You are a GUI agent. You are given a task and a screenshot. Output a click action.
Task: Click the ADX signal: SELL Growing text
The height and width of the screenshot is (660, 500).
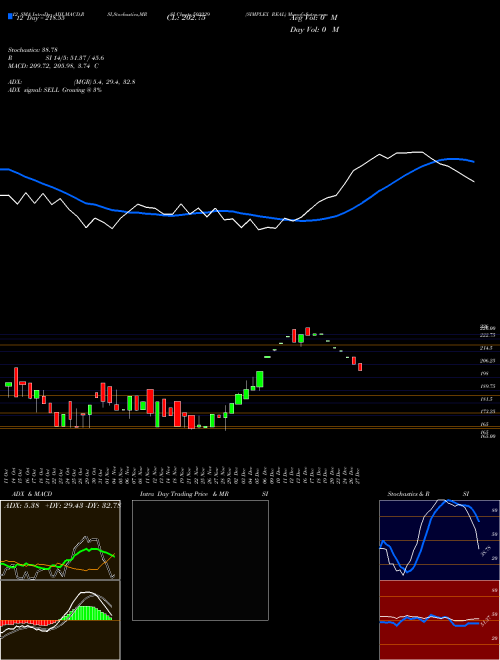(55, 90)
